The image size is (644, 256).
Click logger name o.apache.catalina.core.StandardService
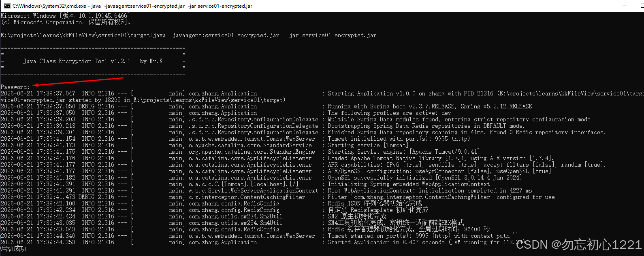coord(250,145)
